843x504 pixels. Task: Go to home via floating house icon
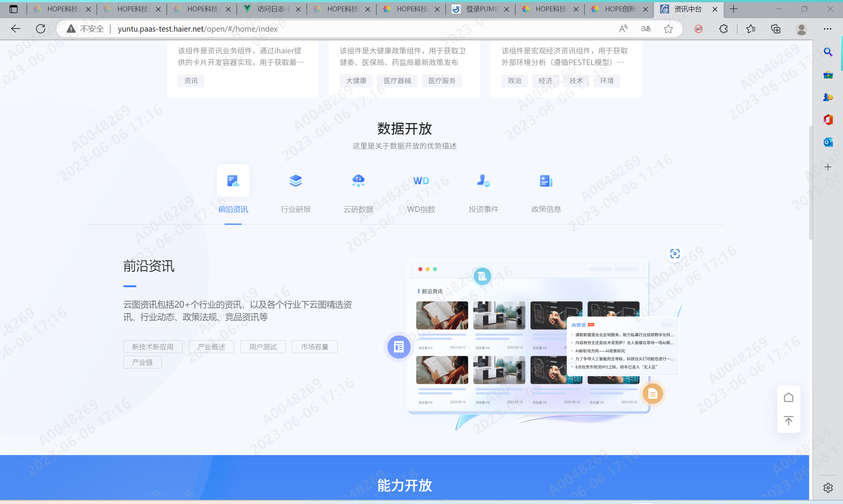(x=788, y=397)
